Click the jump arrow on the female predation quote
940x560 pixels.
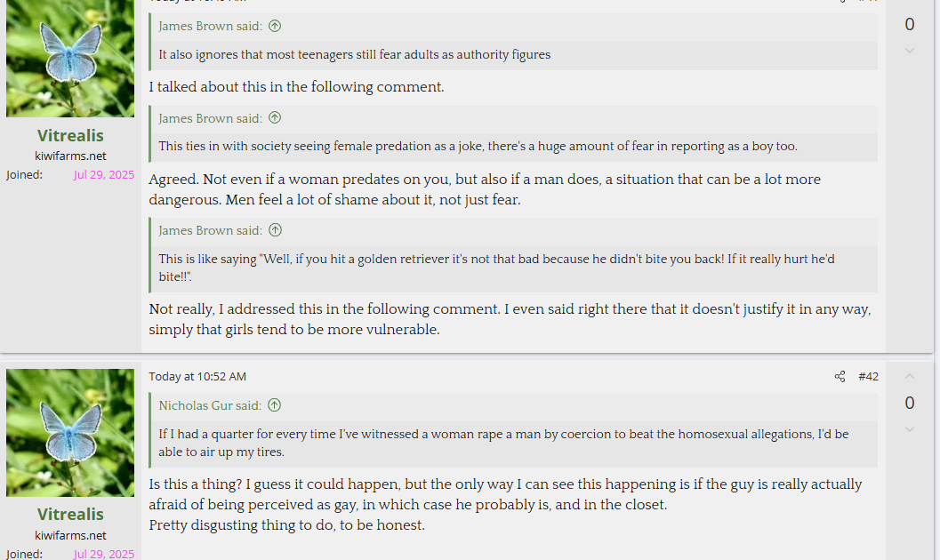(275, 118)
